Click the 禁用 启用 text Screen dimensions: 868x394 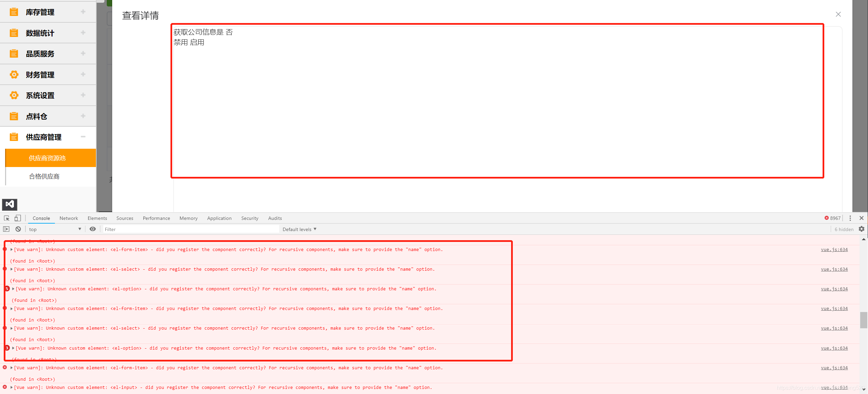tap(189, 42)
